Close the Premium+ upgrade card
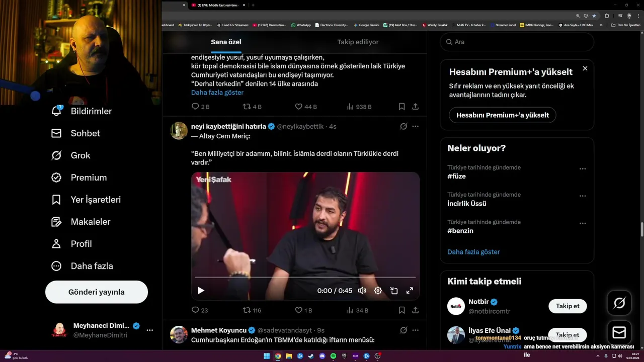Image resolution: width=644 pixels, height=362 pixels. (585, 68)
